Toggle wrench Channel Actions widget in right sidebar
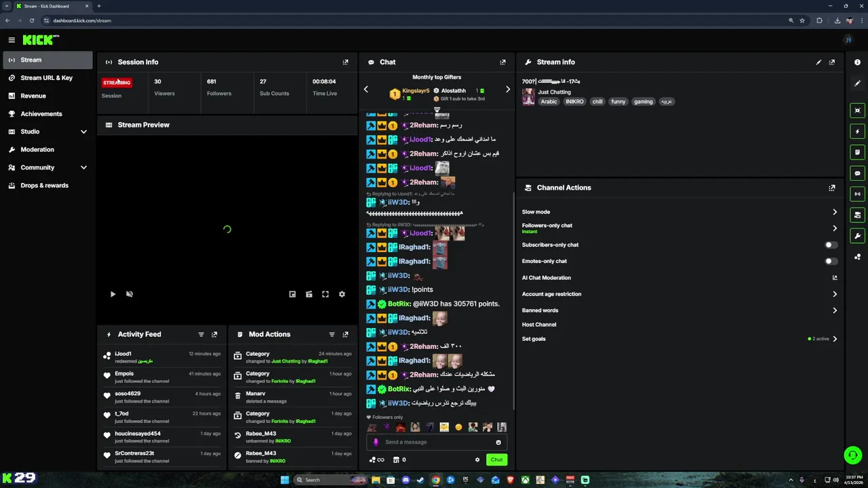The width and height of the screenshot is (868, 488). point(858,236)
